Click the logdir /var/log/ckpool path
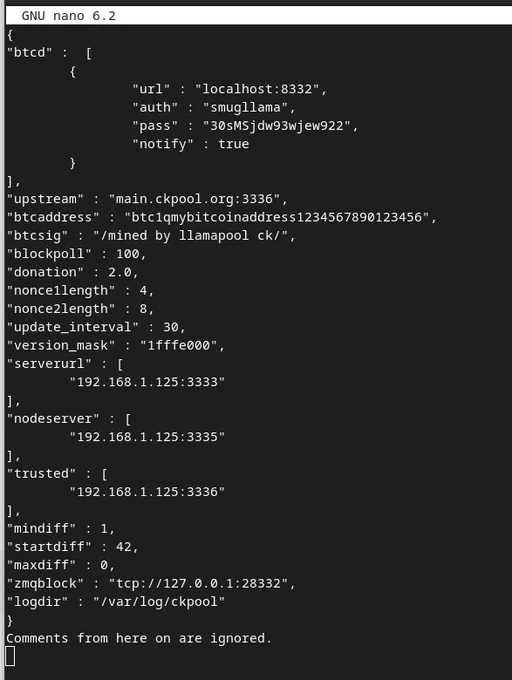512x680 pixels. [x=159, y=602]
